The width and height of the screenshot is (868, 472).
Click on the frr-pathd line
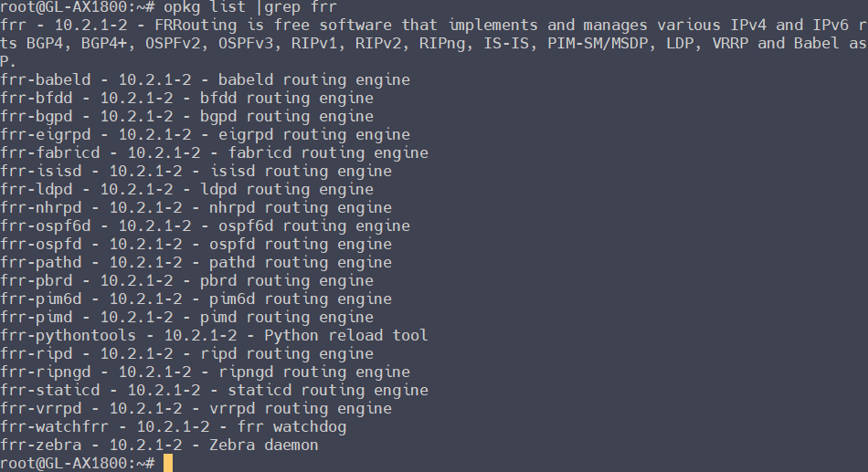click(x=196, y=263)
